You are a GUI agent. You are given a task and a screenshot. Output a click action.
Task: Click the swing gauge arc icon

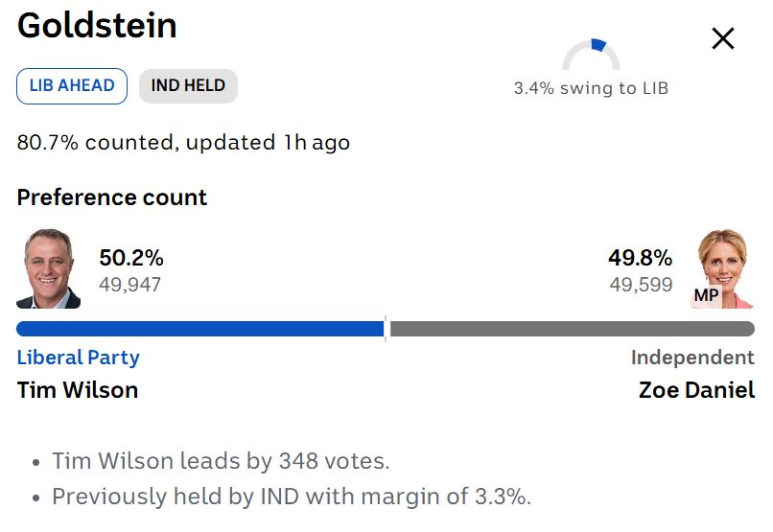tap(591, 54)
